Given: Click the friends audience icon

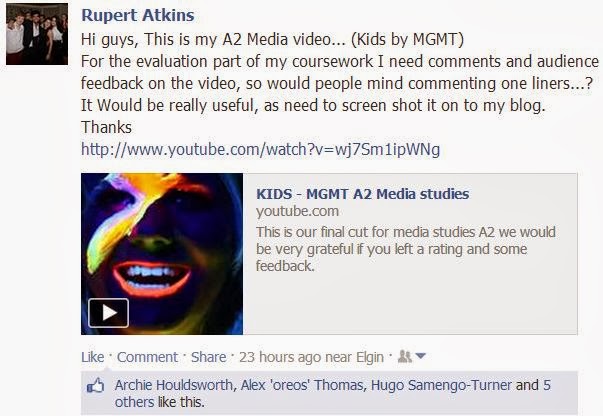Looking at the screenshot, I should (x=404, y=356).
